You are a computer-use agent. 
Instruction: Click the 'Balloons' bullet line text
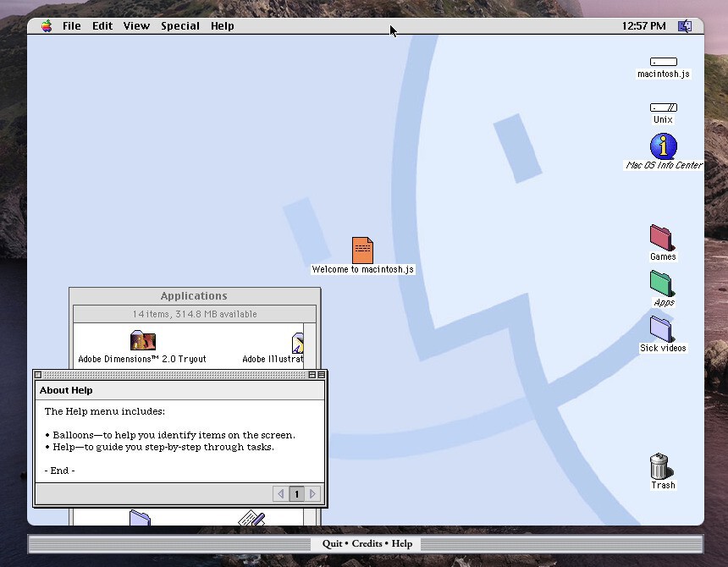click(170, 435)
